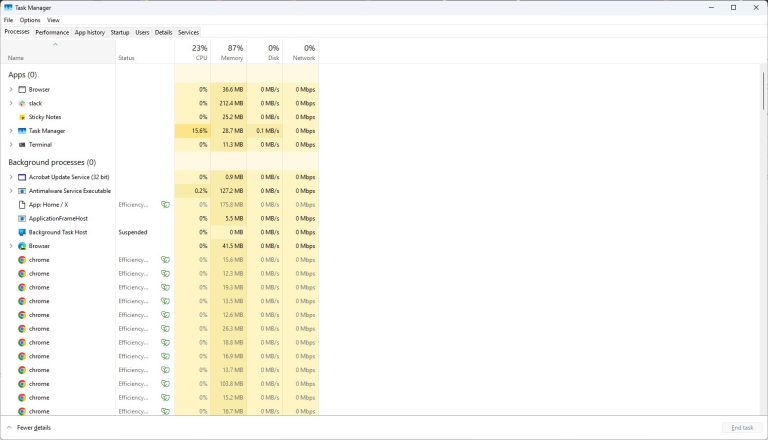Viewport: 768px width, 440px height.
Task: Switch to the App history tab
Action: point(90,32)
